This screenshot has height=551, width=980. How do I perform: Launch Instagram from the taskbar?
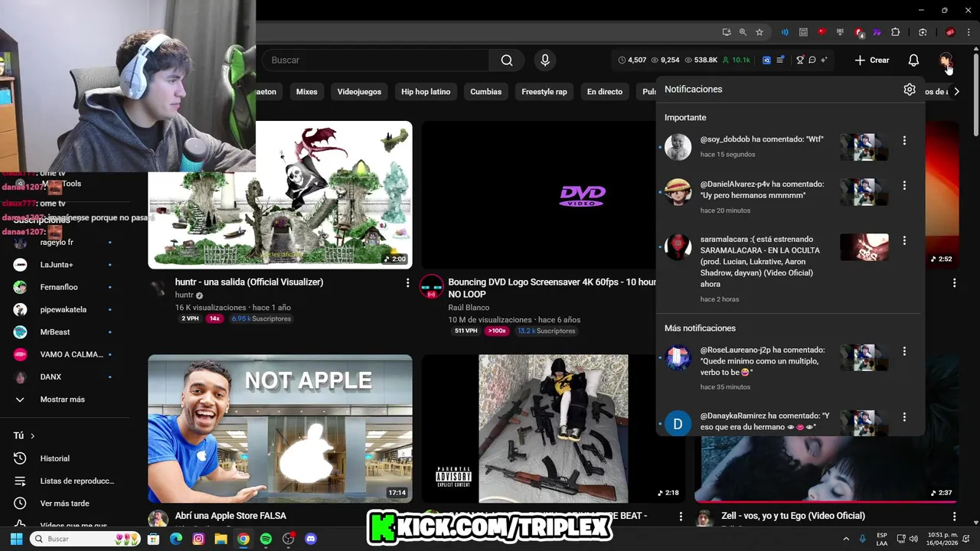click(x=198, y=539)
